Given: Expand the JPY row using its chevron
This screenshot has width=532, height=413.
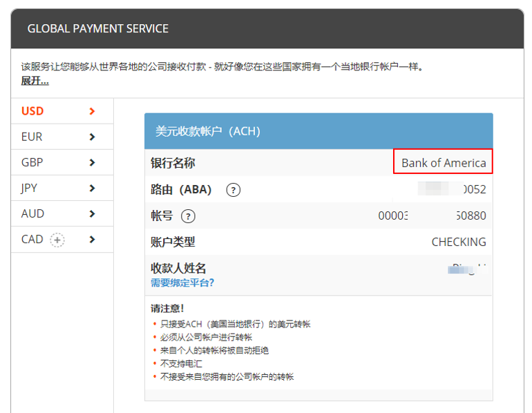Looking at the screenshot, I should (x=92, y=189).
